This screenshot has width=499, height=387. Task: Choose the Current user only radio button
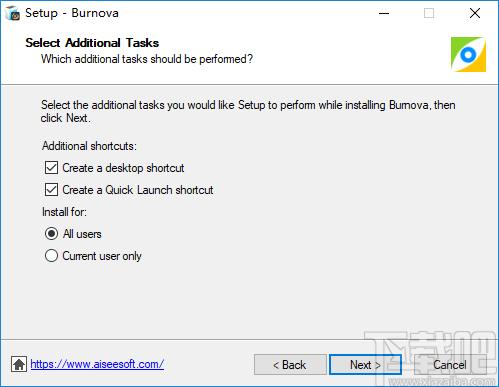point(51,256)
